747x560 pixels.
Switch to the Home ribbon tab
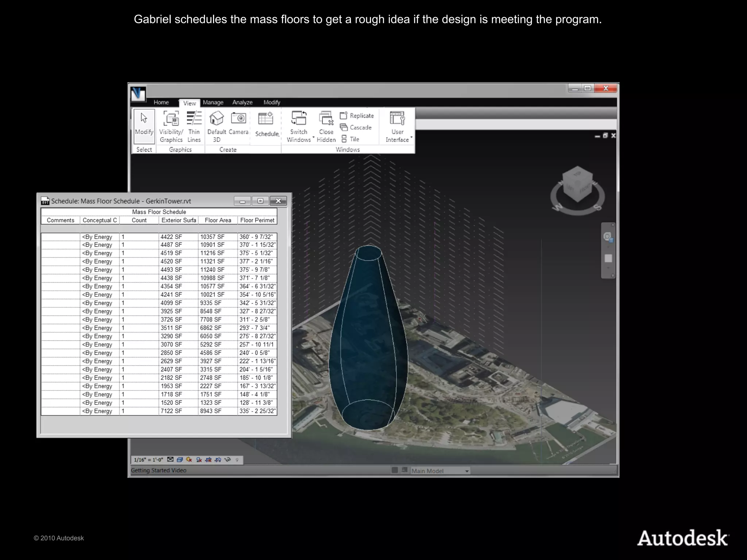pos(161,102)
